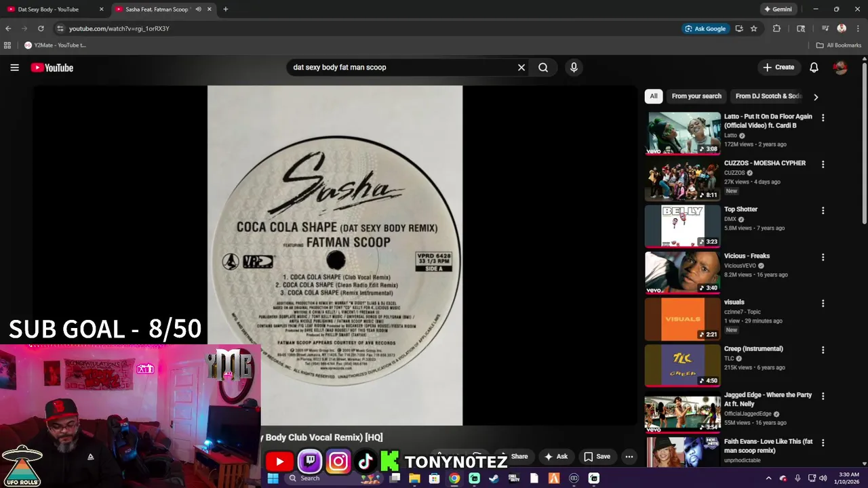868x488 pixels.
Task: Open options for CUZZOS MOESHA CYPHER
Action: tap(823, 165)
